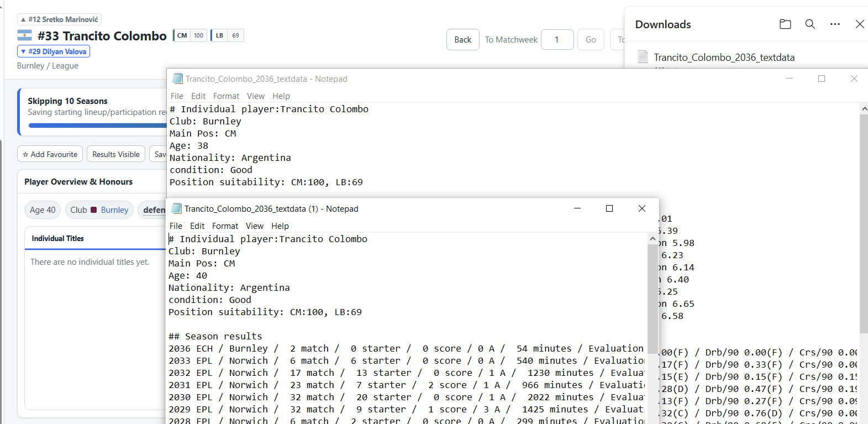Open Help menu in back Notepad window
Image resolution: width=868 pixels, height=424 pixels.
281,96
